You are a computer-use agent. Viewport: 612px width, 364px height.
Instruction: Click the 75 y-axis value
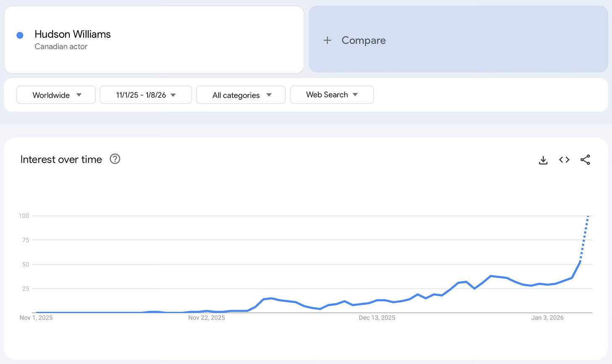pos(26,240)
